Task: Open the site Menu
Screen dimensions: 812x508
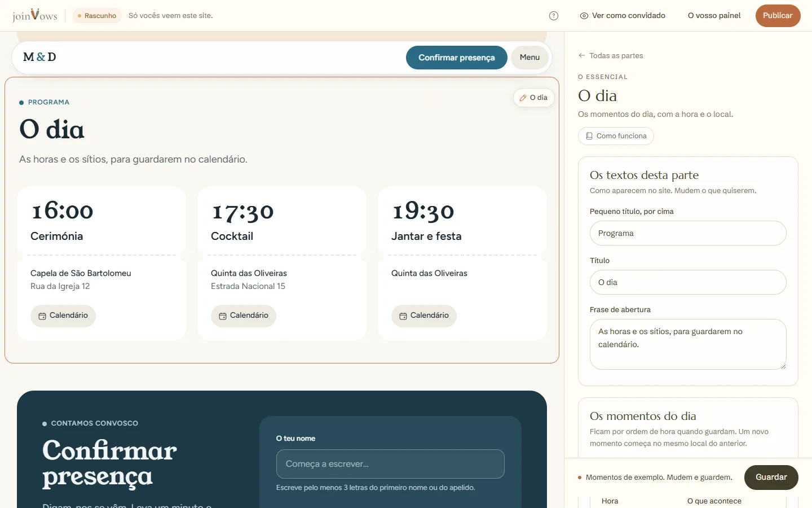Action: tap(529, 58)
